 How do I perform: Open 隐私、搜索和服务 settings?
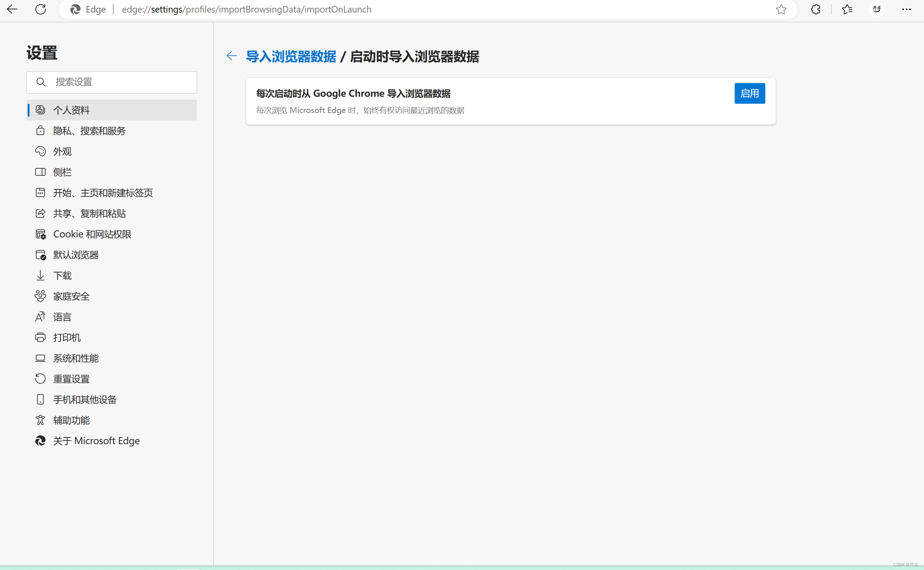89,131
